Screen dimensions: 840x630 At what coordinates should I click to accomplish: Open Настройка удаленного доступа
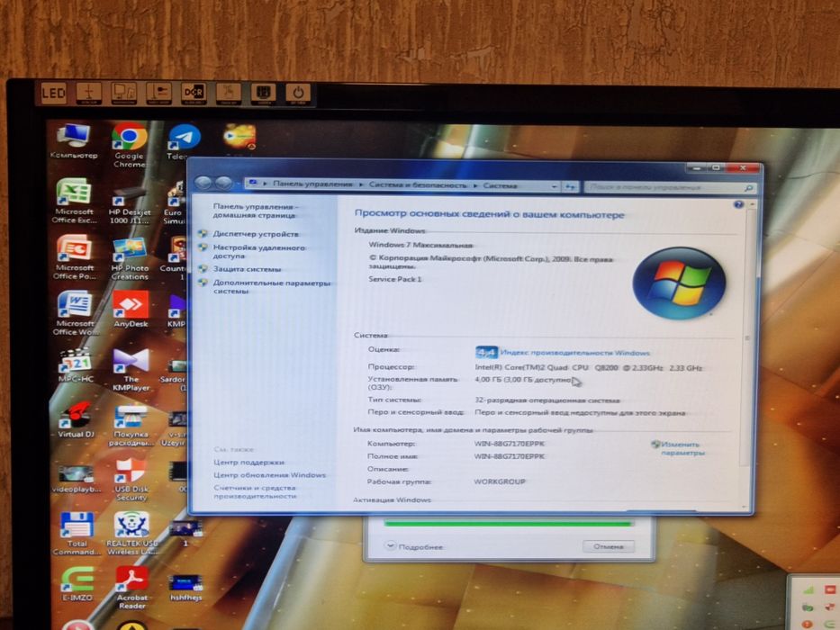pyautogui.click(x=258, y=252)
